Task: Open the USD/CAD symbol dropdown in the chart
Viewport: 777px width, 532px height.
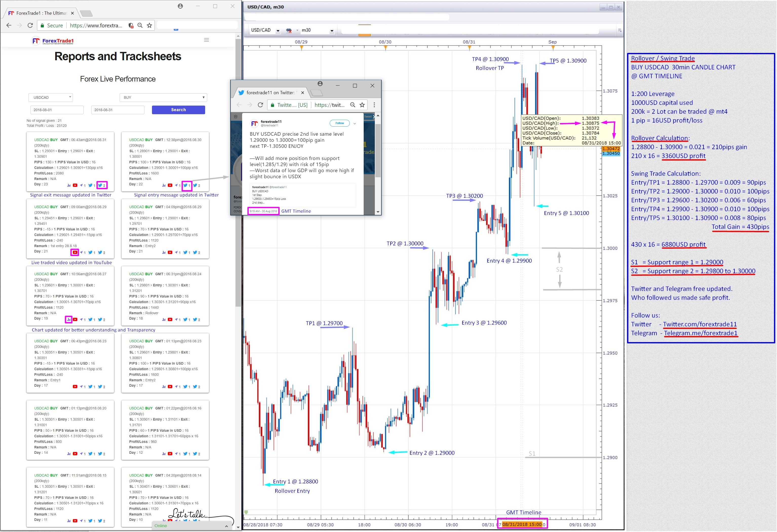Action: coord(278,31)
